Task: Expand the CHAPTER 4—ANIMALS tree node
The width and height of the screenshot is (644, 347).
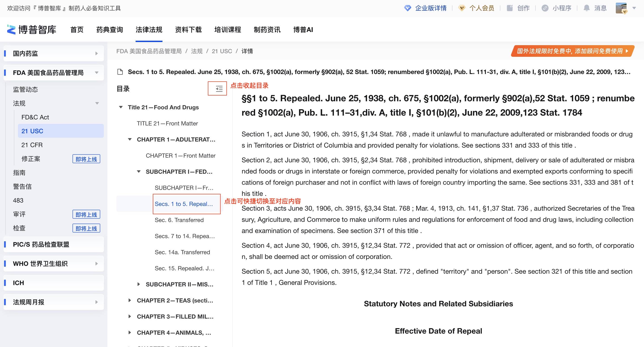Action: click(130, 332)
